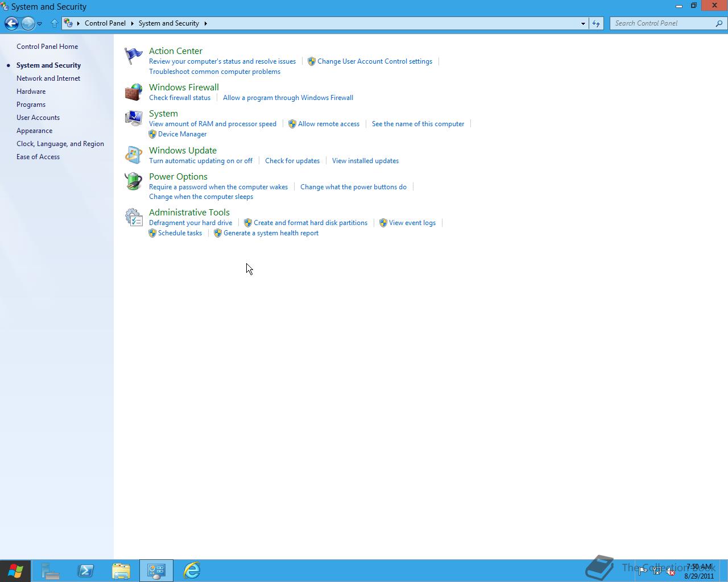The image size is (728, 582).
Task: Open Administrative Tools heading link
Action: tap(189, 213)
